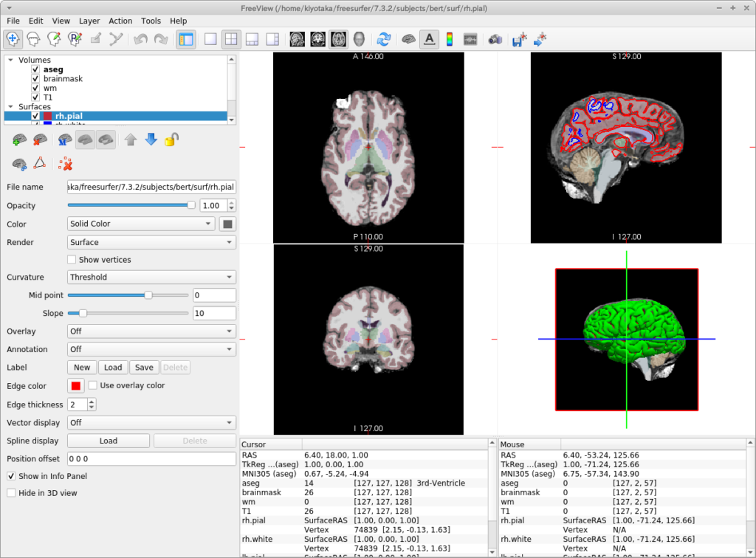756x558 pixels.
Task: Open the Curvature Threshold dropdown
Action: click(151, 278)
